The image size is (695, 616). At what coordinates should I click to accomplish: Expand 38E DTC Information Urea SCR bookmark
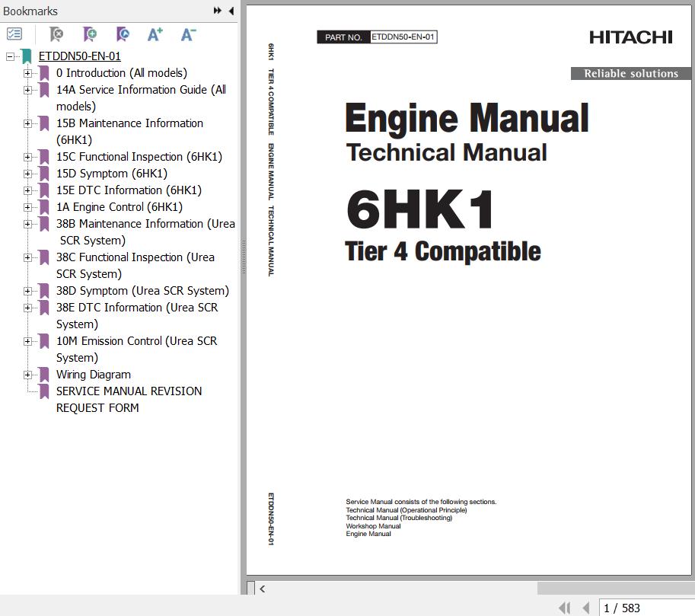coord(27,308)
